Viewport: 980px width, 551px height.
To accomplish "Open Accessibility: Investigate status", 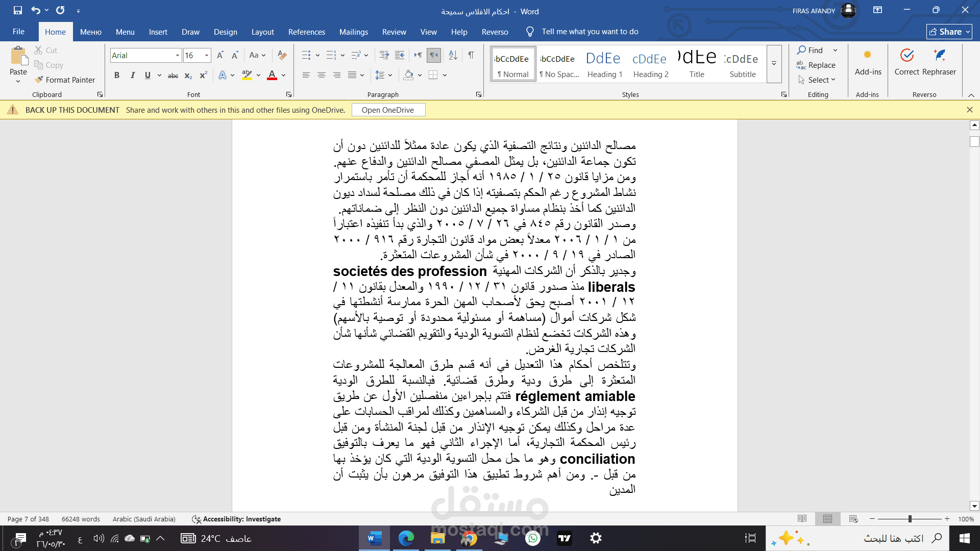I will [x=236, y=519].
